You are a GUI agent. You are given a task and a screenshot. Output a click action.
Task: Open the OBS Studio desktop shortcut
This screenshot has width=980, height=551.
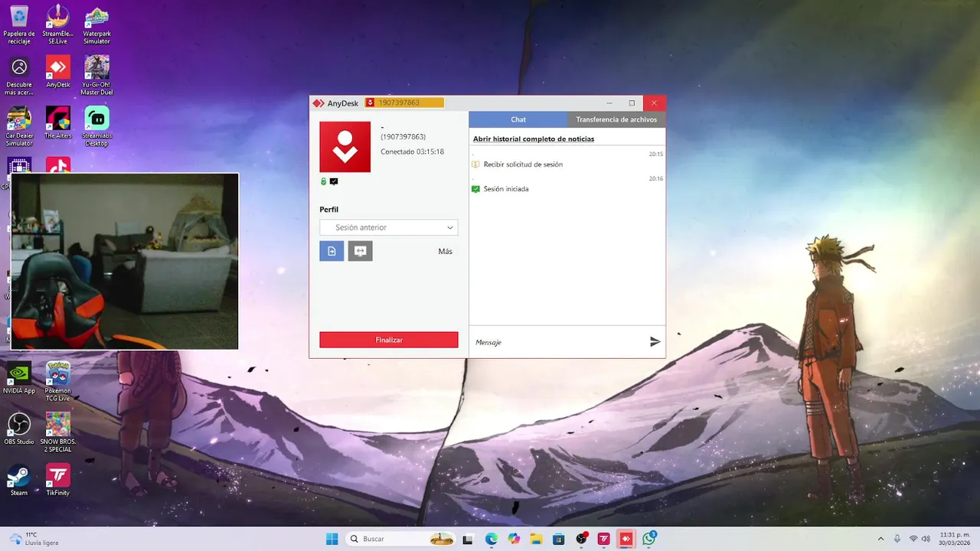(19, 429)
